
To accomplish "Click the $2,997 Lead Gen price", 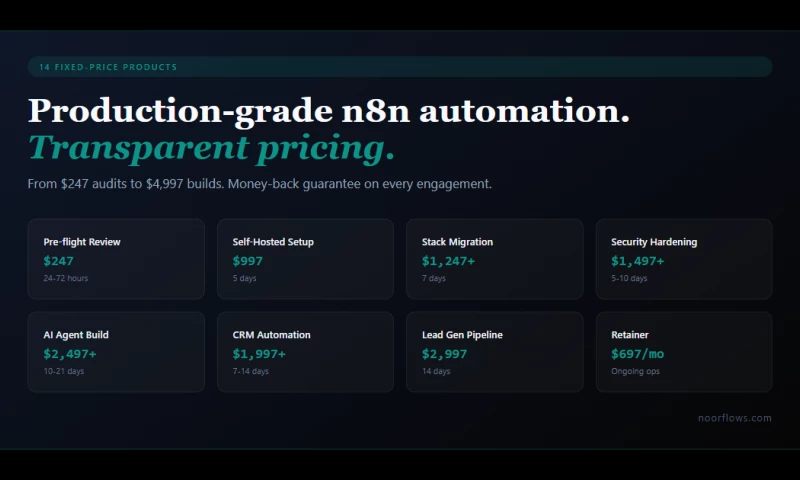I will (444, 353).
